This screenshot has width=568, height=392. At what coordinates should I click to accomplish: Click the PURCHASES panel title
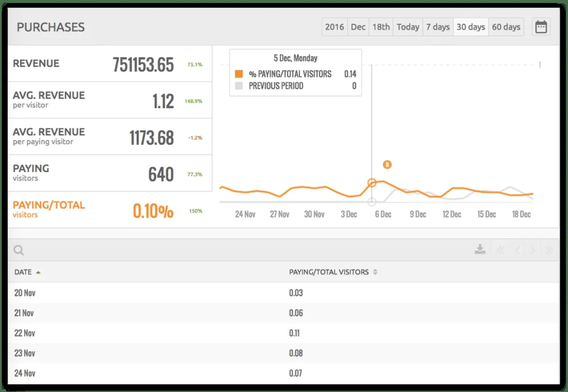tap(51, 27)
